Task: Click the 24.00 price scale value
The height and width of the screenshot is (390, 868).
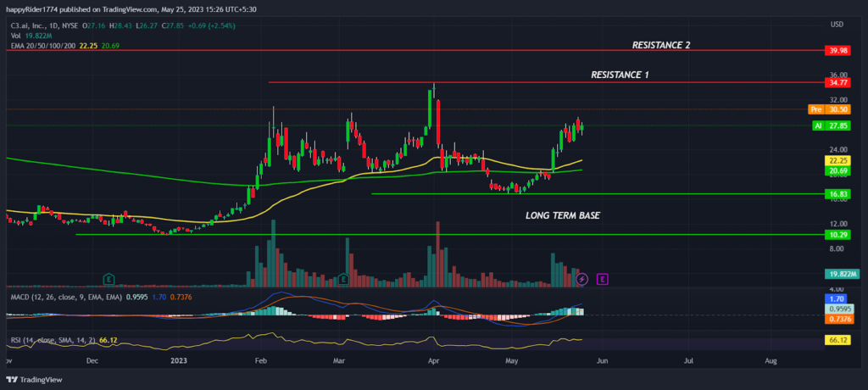Action: (x=839, y=149)
